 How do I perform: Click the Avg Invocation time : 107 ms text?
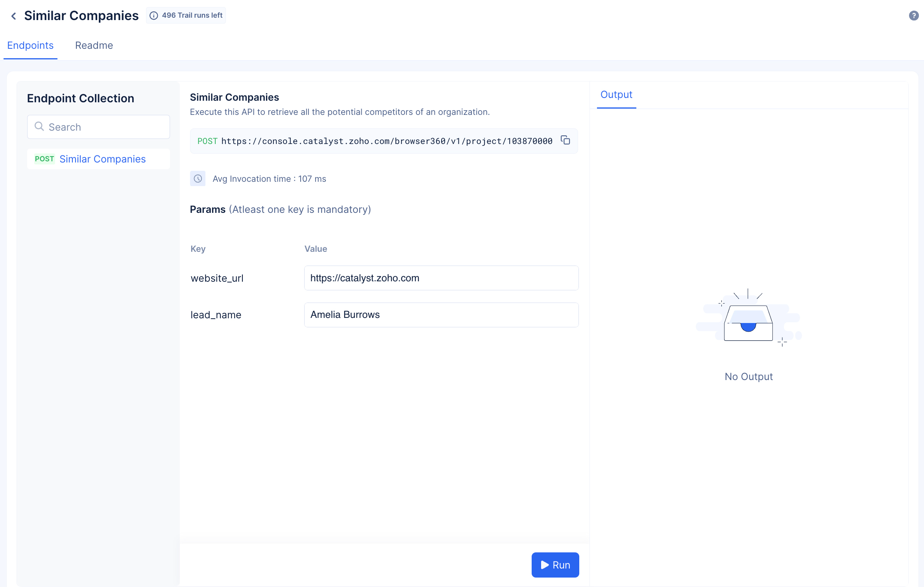[x=269, y=179]
